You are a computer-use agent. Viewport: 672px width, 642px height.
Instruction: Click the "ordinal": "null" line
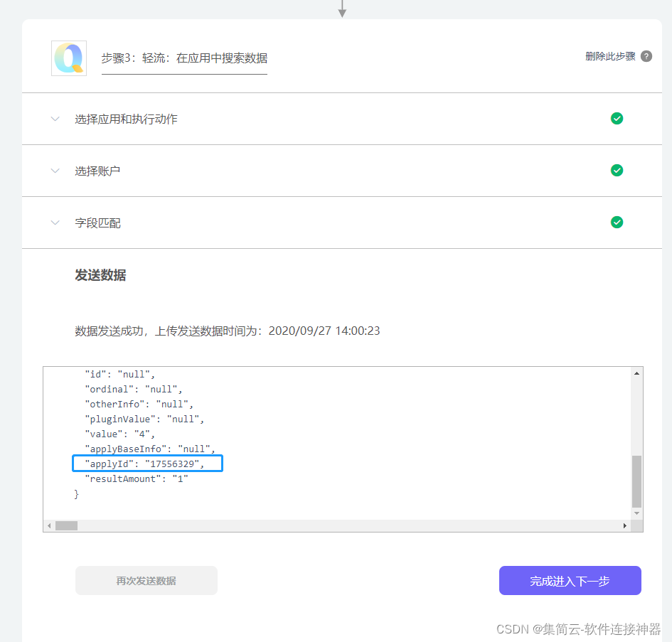coord(133,389)
